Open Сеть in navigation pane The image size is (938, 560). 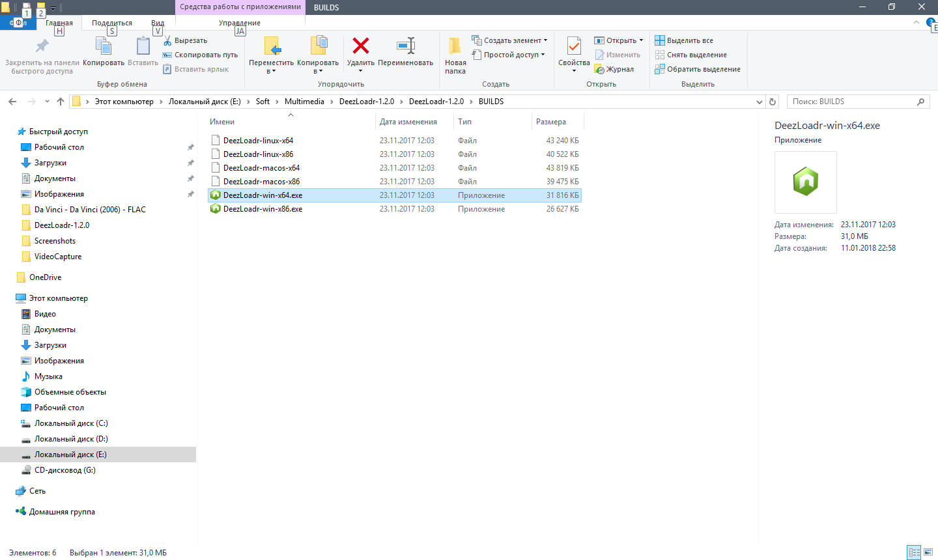[x=37, y=491]
